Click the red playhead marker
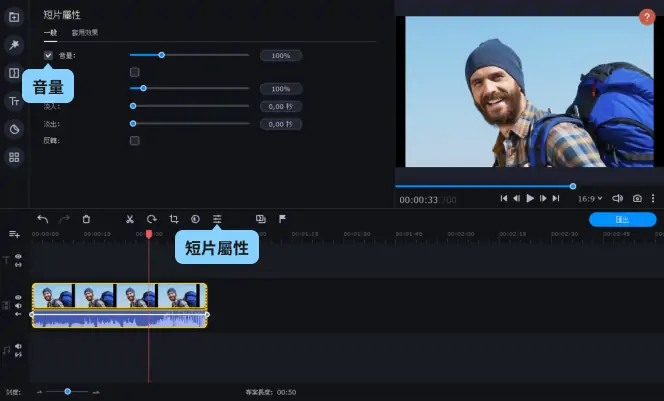 coord(149,234)
